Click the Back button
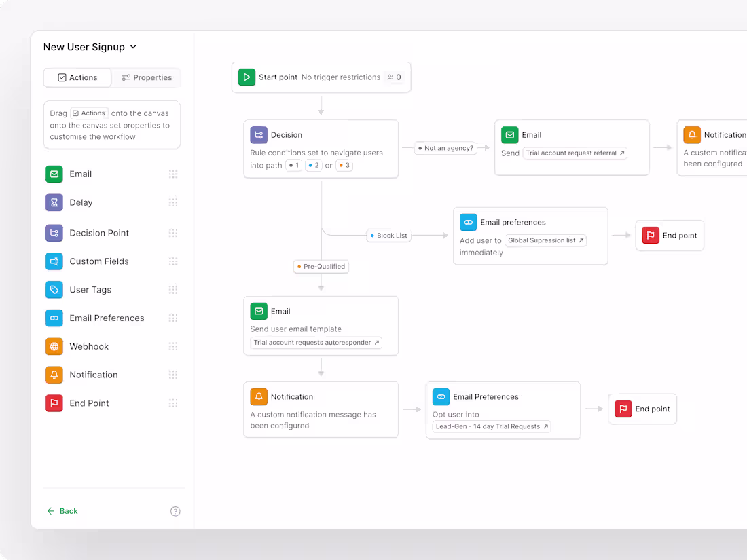Viewport: 747px width, 560px height. point(62,511)
